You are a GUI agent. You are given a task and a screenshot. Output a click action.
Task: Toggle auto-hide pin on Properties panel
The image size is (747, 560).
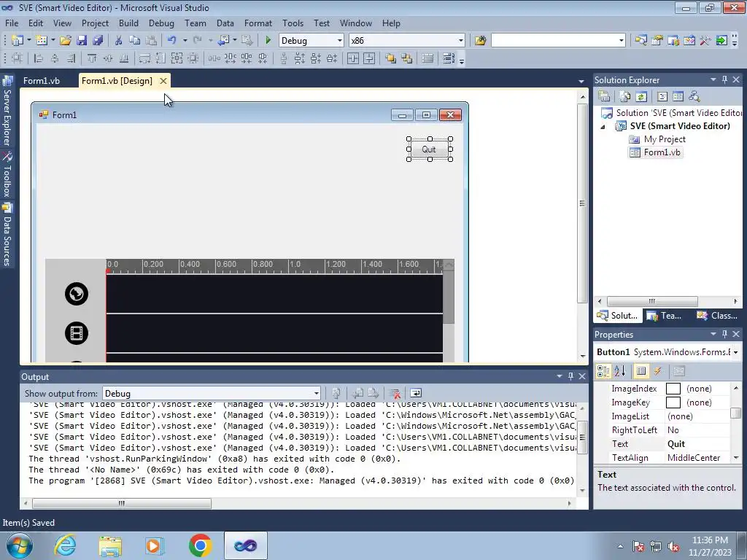coord(724,334)
